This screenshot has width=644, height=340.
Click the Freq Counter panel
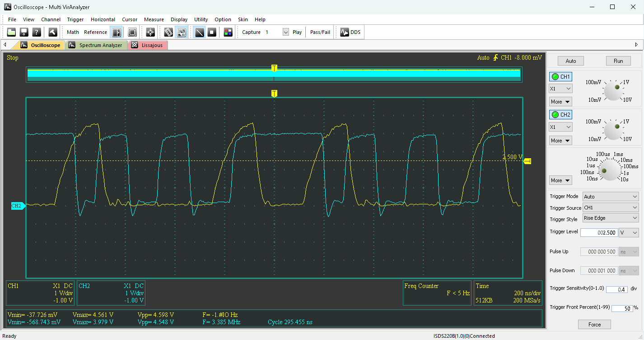coord(437,293)
